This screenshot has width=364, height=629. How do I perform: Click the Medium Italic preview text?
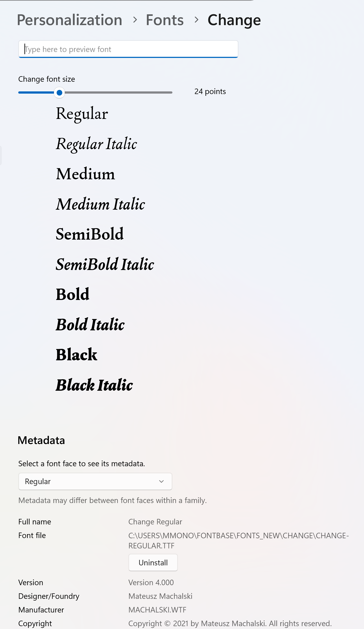click(x=100, y=204)
